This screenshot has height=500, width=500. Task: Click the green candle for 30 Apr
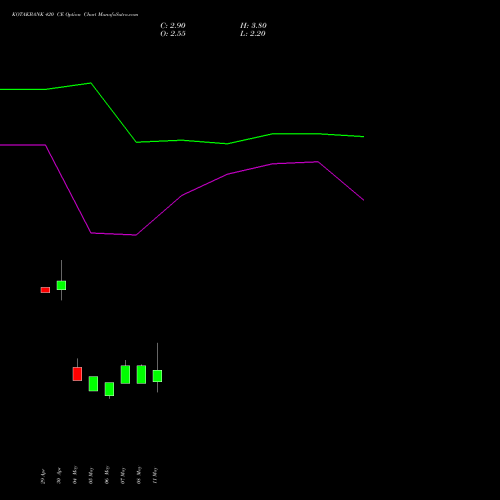click(61, 285)
